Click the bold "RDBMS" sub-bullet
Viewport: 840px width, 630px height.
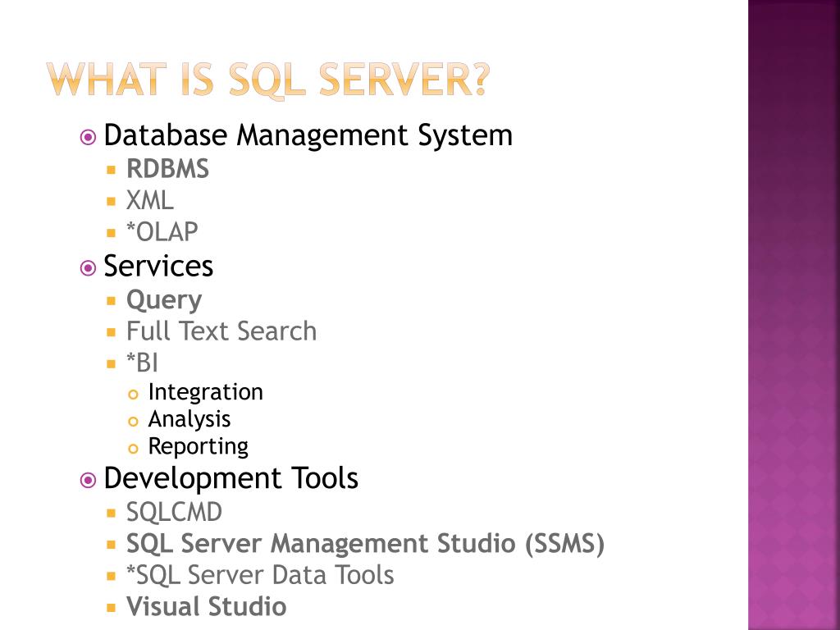click(x=167, y=169)
